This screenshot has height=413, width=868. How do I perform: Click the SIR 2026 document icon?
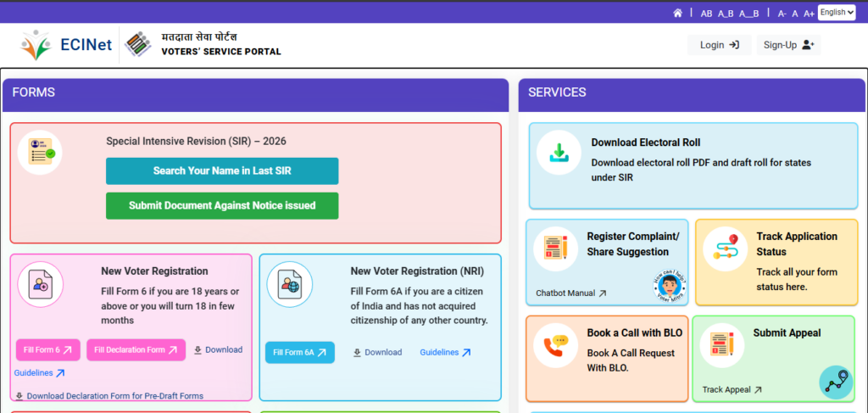click(x=40, y=153)
